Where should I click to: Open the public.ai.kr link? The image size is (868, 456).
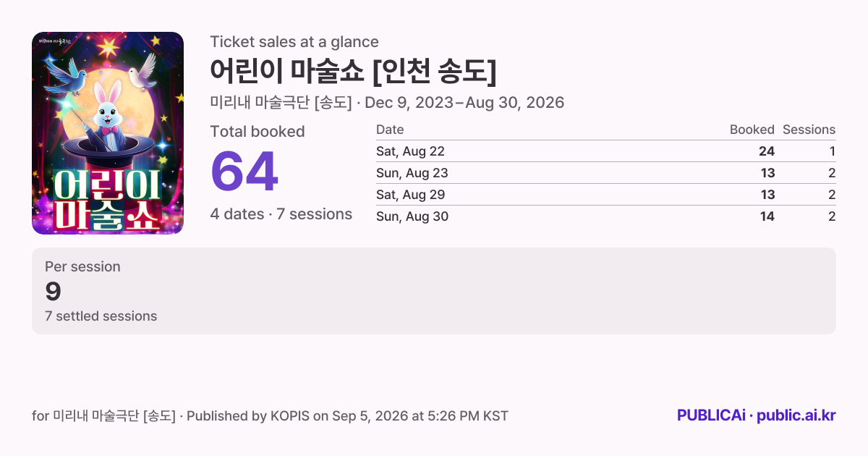(x=796, y=415)
